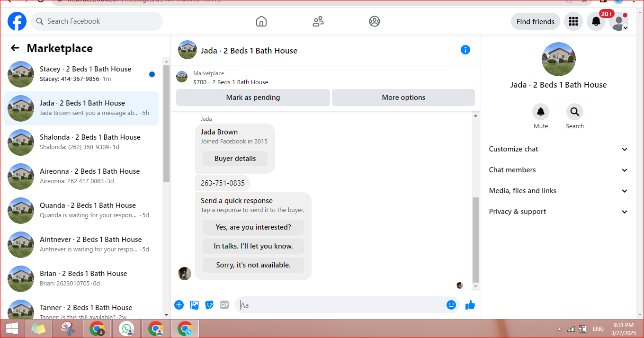Show hidden tray icons arrow

pyautogui.click(x=559, y=329)
